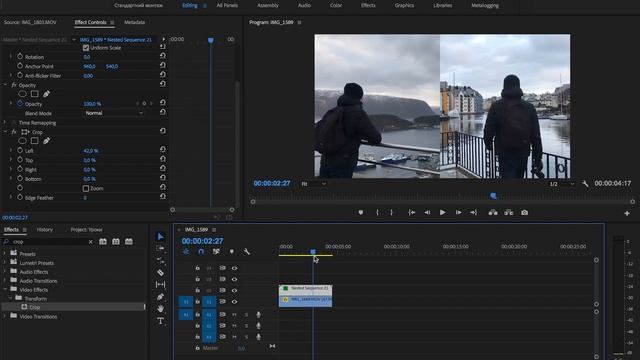The image size is (640, 360).
Task: Select the Type tool
Action: [160, 321]
